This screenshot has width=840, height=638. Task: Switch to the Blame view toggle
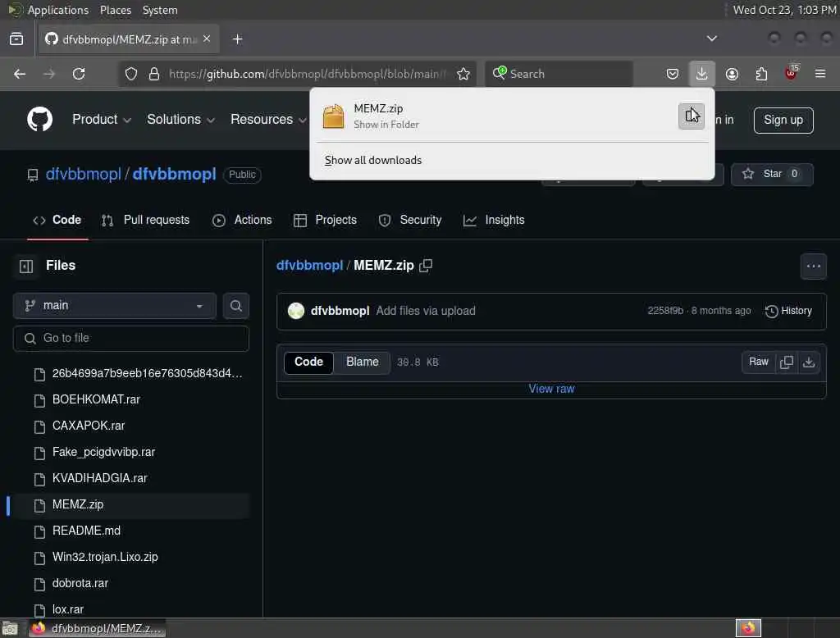tap(362, 362)
